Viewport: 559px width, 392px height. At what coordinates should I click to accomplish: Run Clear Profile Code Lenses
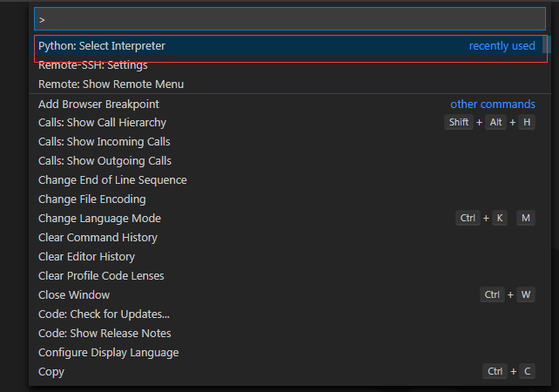289,276
